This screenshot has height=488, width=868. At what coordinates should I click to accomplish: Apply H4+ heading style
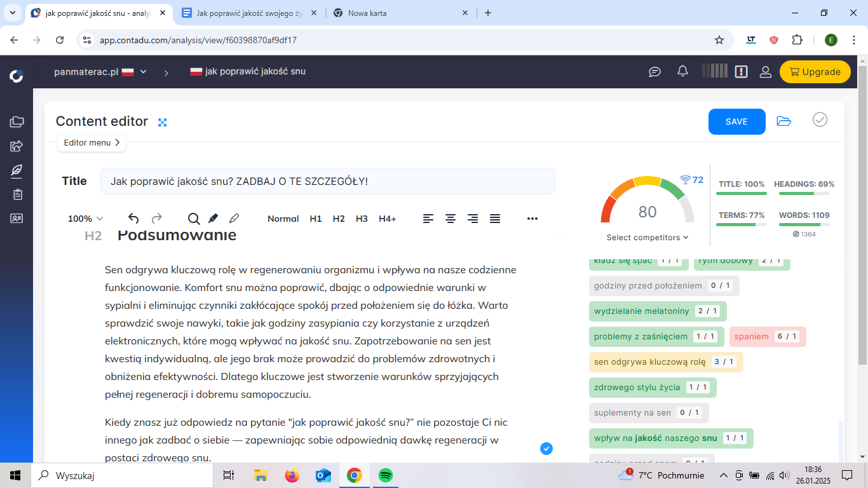coord(388,219)
